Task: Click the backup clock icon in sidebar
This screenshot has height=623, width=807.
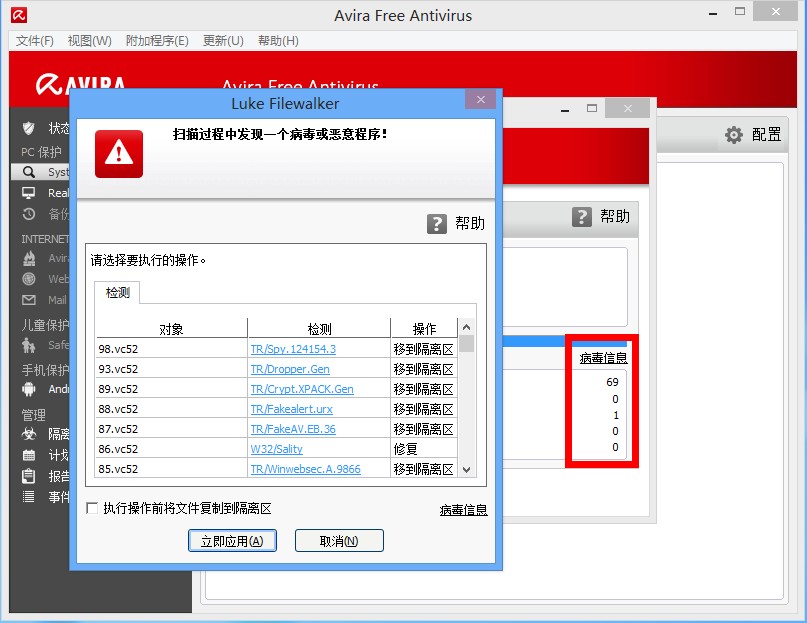Action: (x=29, y=214)
